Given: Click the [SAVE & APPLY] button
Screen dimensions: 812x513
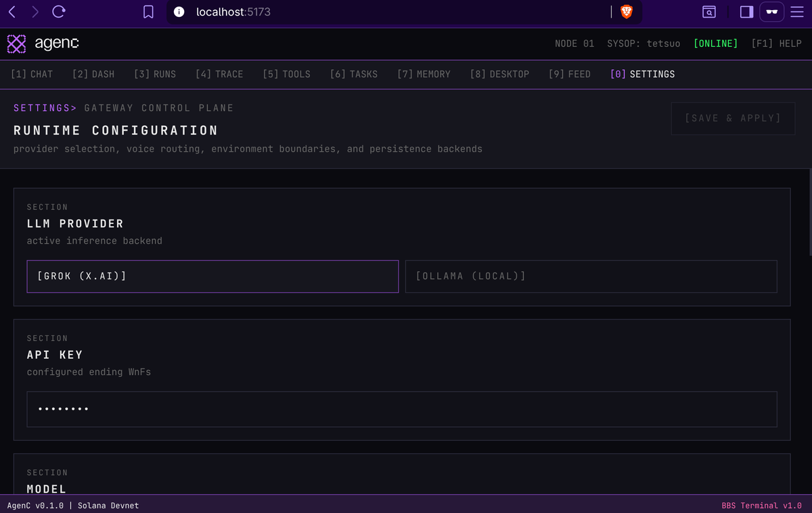Looking at the screenshot, I should point(733,118).
